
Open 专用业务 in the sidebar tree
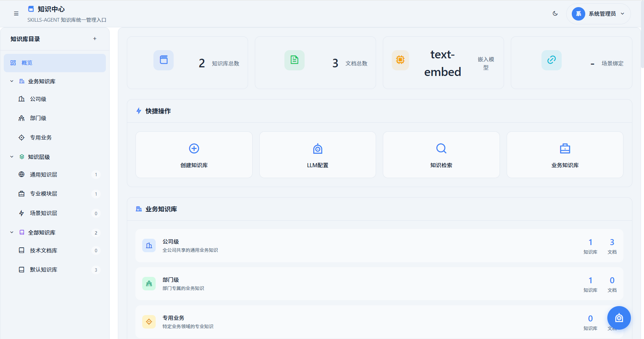point(55,138)
